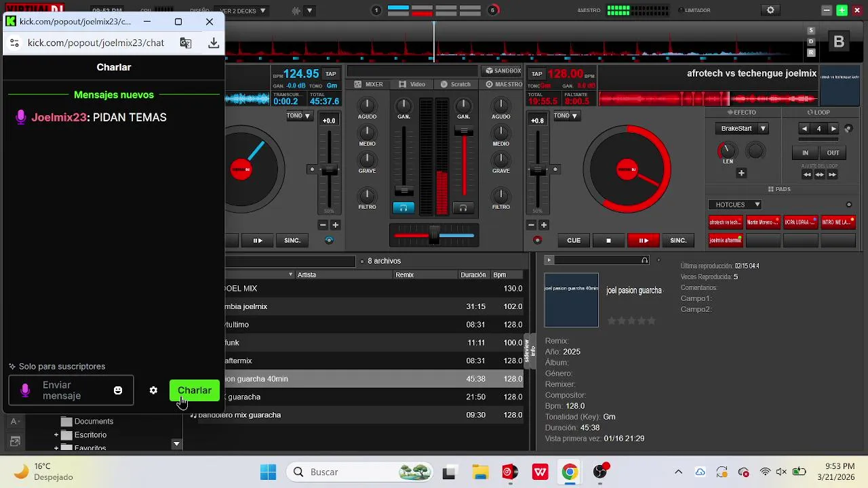Open 2 DECKS layout dropdown

pyautogui.click(x=241, y=11)
